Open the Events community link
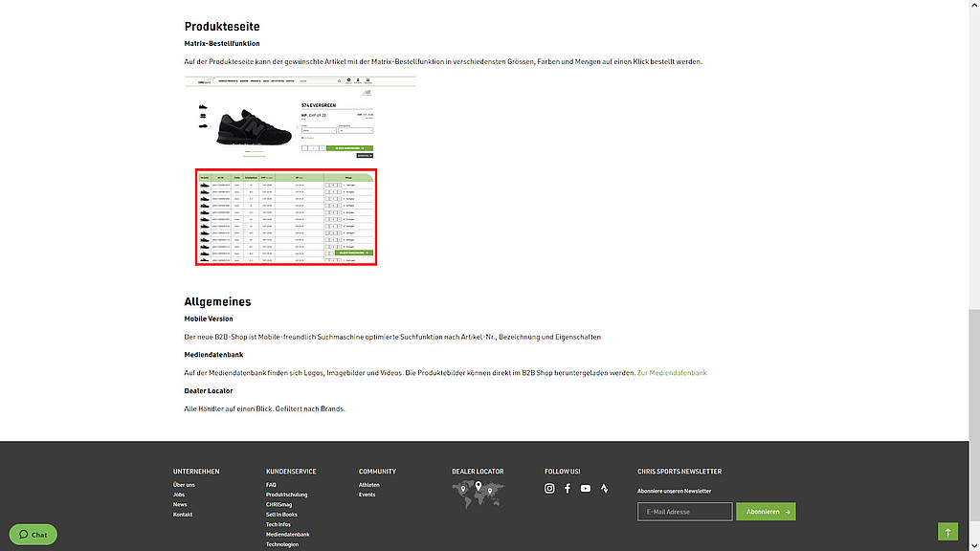This screenshot has height=551, width=980. pos(367,495)
